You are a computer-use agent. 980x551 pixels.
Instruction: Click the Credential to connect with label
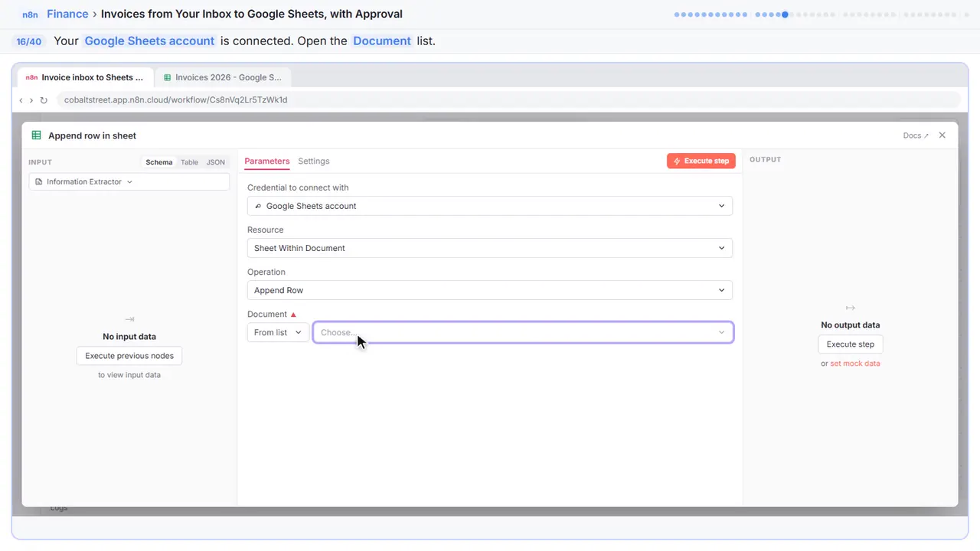(x=298, y=187)
